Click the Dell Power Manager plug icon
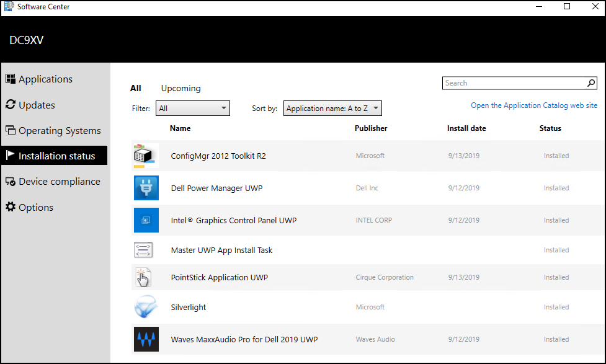This screenshot has height=364, width=606. [146, 188]
